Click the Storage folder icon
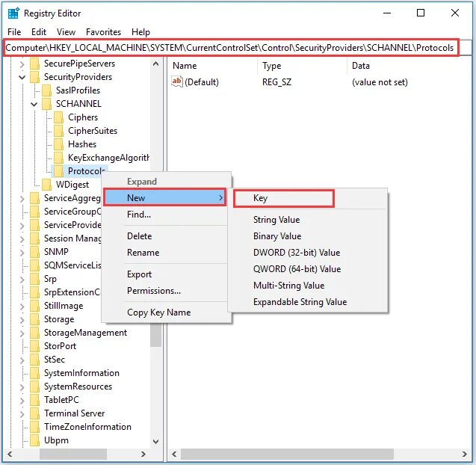This screenshot has height=465, width=476. pos(34,319)
